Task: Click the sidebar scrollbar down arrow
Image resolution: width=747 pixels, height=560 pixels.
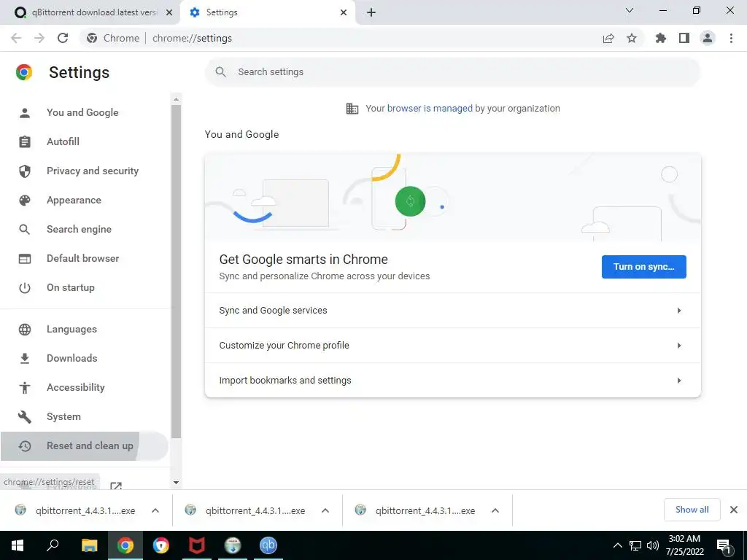Action: click(x=176, y=483)
